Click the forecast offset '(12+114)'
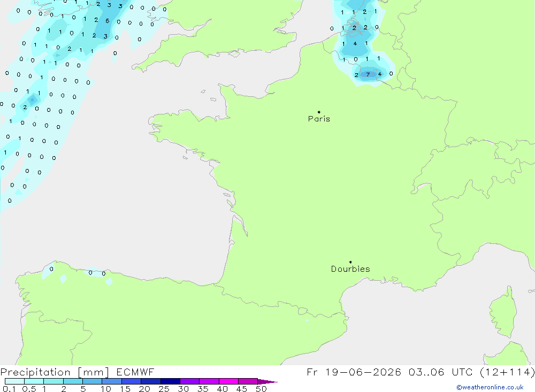 pos(507,372)
